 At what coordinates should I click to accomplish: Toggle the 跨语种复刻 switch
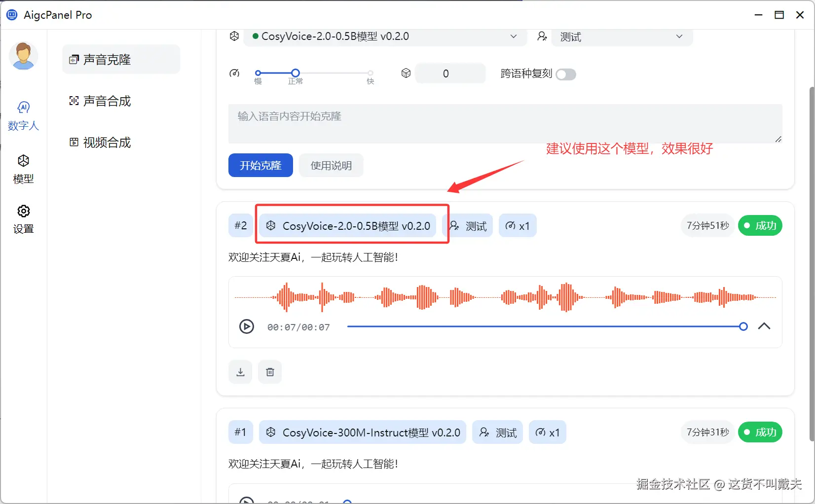[566, 74]
